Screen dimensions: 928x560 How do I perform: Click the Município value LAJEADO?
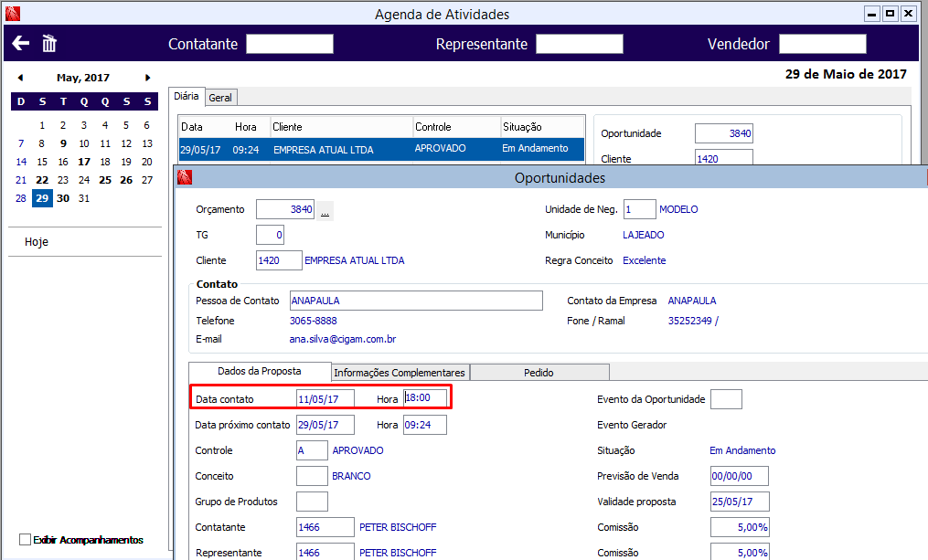pos(644,235)
